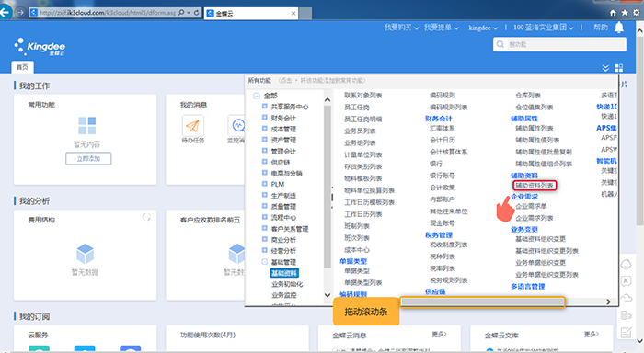
Task: Click the browser favorites star icon
Action: point(625,13)
